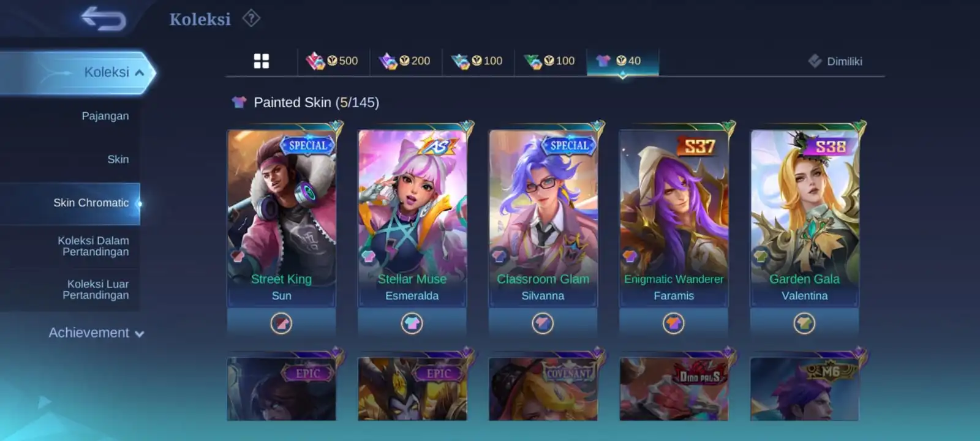Select the all-categories grid icon
The height and width of the screenshot is (441, 980).
click(262, 61)
